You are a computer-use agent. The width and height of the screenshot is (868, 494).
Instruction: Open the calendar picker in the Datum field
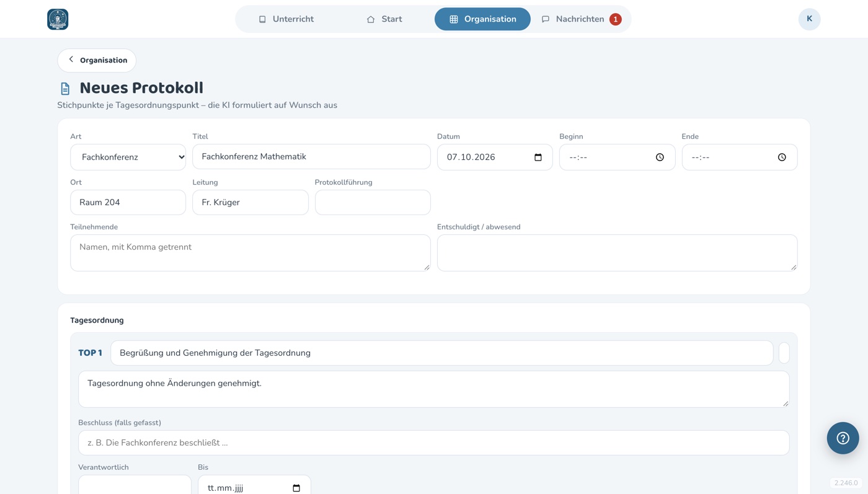[x=538, y=157]
